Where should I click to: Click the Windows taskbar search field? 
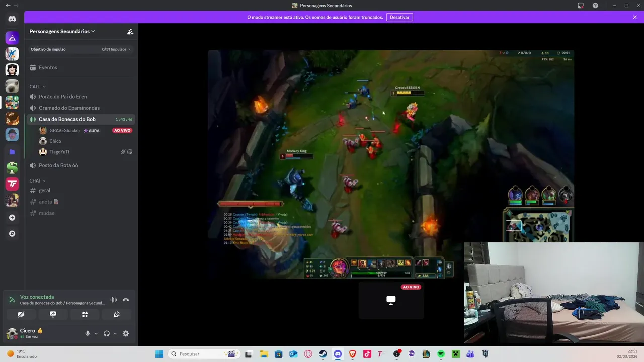click(203, 354)
